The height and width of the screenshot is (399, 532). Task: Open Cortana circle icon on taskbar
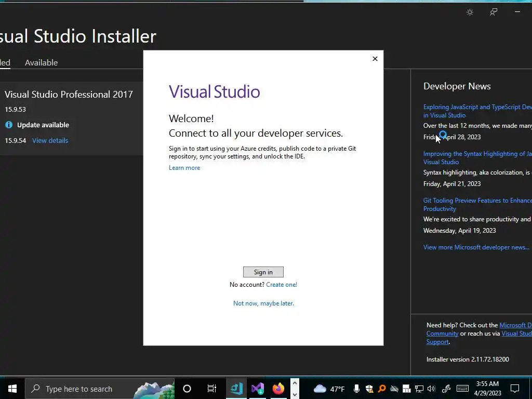pyautogui.click(x=187, y=389)
